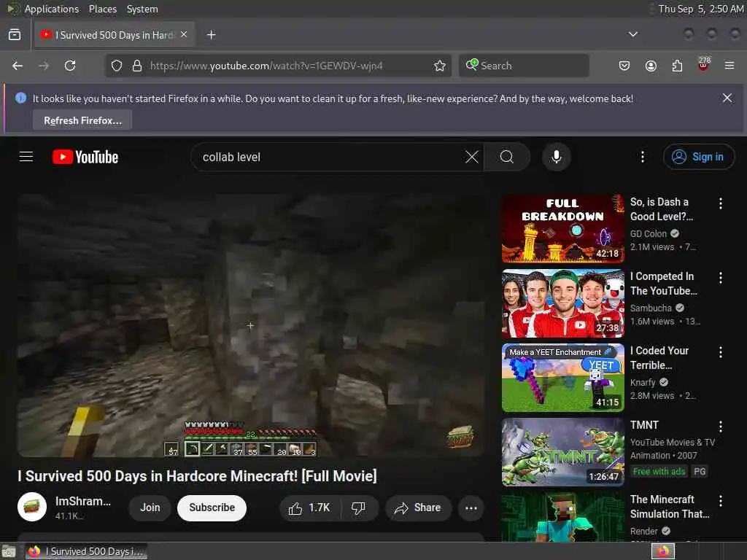Viewport: 747px width, 560px height.
Task: Open options for I Coded Your Terrible video
Action: pos(721,352)
